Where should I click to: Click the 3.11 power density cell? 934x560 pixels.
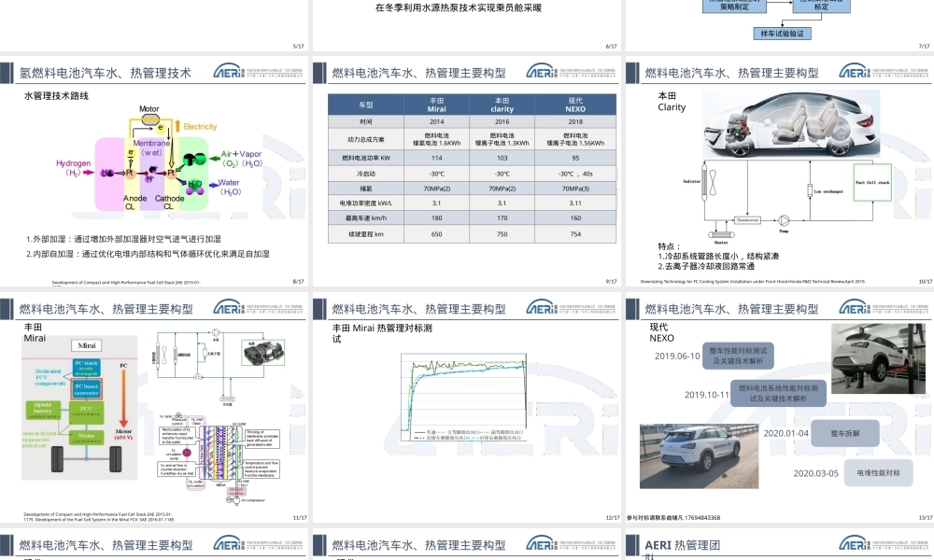pyautogui.click(x=575, y=203)
